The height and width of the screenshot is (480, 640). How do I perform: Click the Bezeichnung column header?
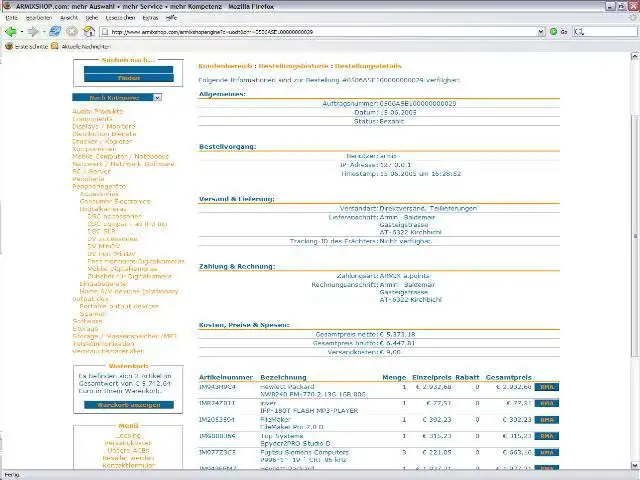tap(283, 377)
